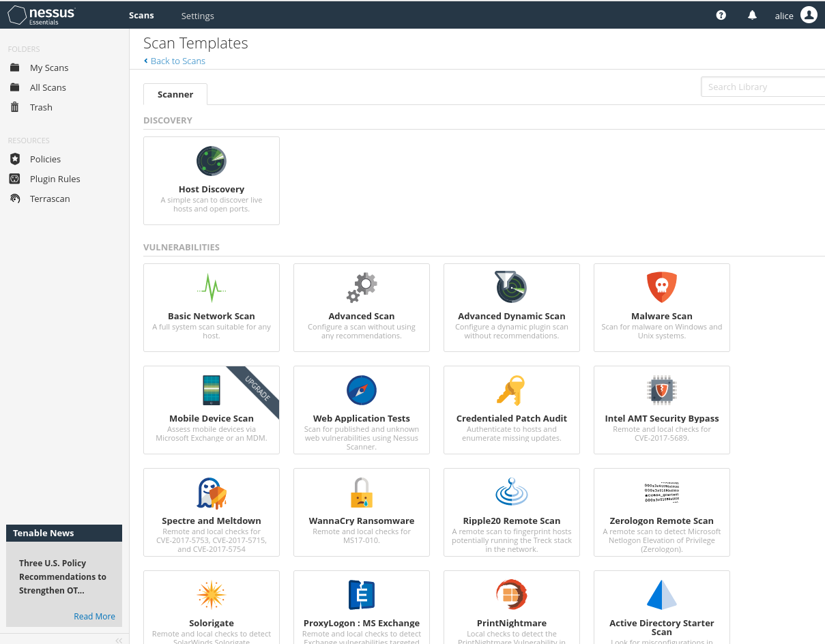Click the Intel AMT CVE-2017-5689 description
This screenshot has width=825, height=644.
[662, 433]
